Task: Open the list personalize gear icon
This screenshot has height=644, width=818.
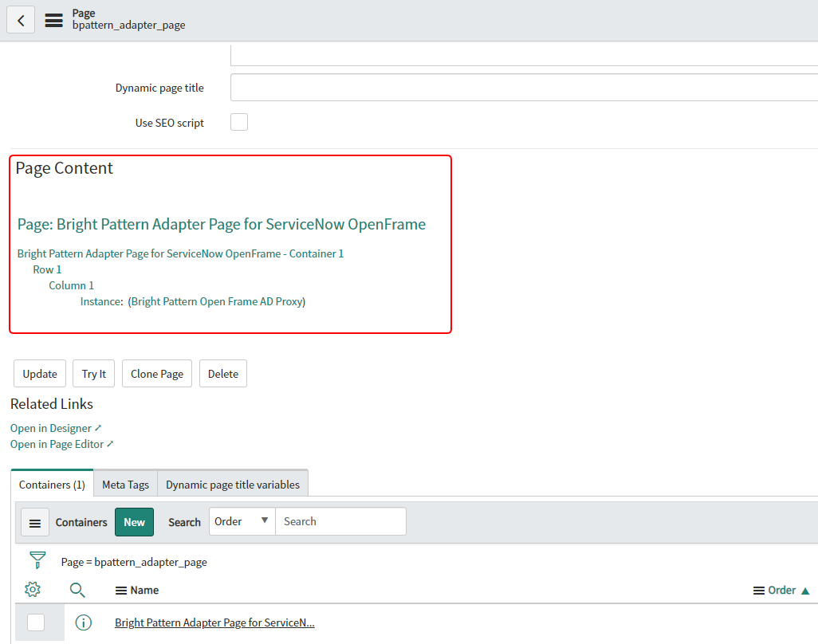Action: [33, 589]
